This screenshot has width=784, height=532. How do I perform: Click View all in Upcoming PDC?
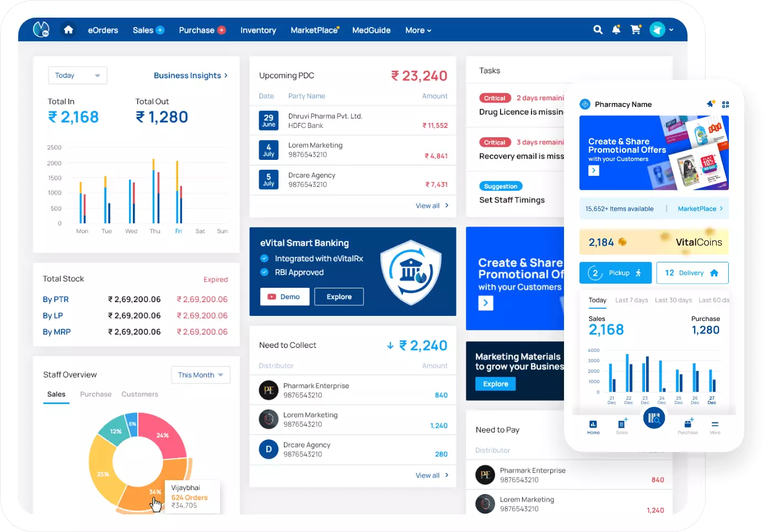pyautogui.click(x=432, y=206)
